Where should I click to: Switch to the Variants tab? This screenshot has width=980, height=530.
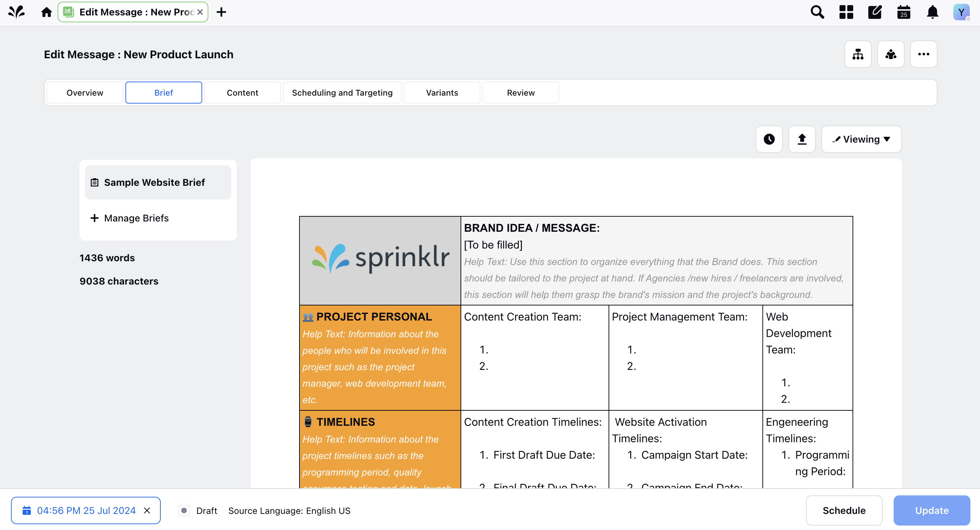click(x=442, y=93)
